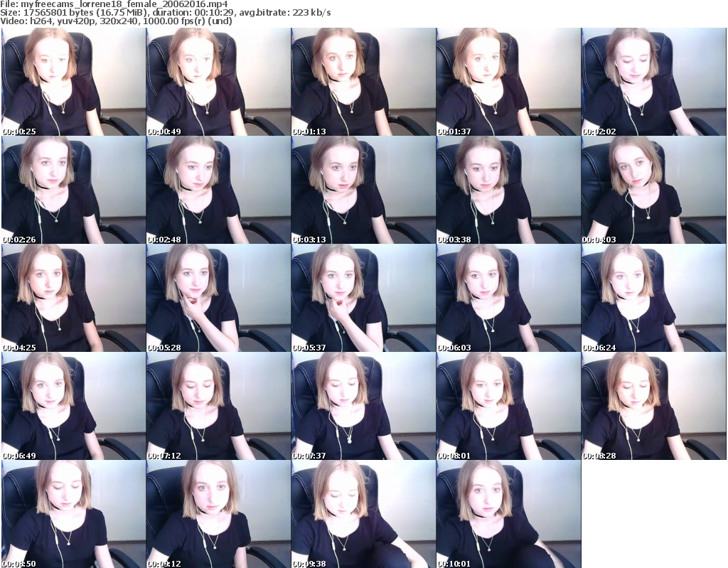Open the thumbnail marked 00:02:48
Screen dimensions: 728x568
pyautogui.click(x=218, y=190)
